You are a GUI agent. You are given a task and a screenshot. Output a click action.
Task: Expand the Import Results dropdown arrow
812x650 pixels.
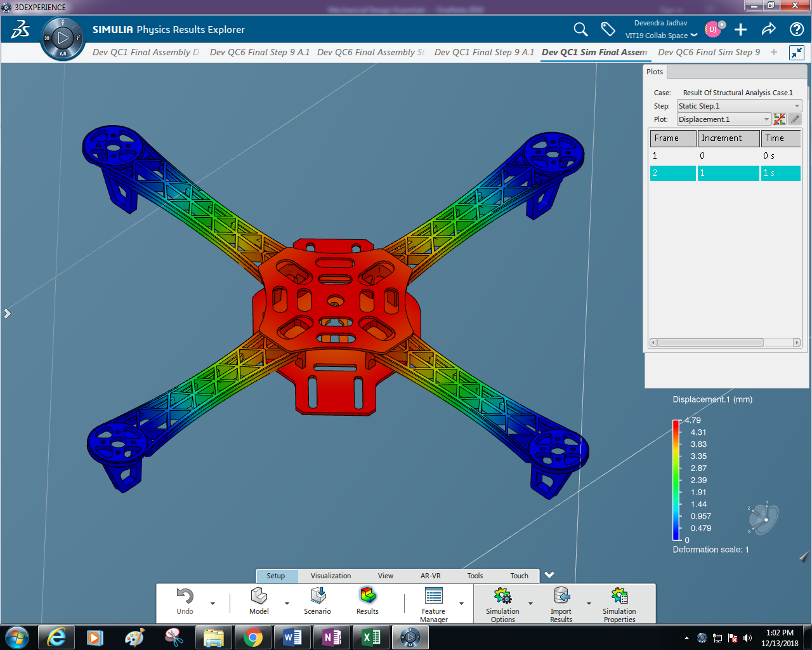pos(589,604)
